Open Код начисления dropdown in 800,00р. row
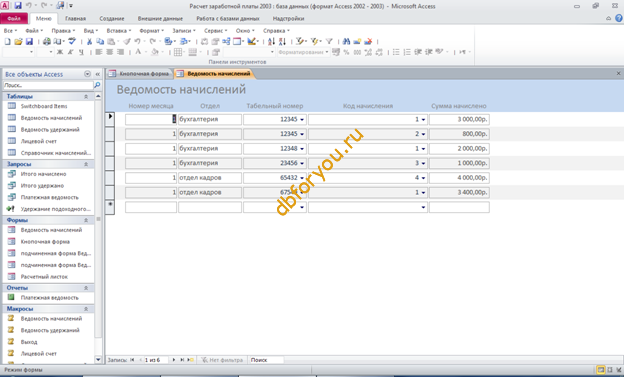The height and width of the screenshot is (377, 624). click(x=423, y=134)
